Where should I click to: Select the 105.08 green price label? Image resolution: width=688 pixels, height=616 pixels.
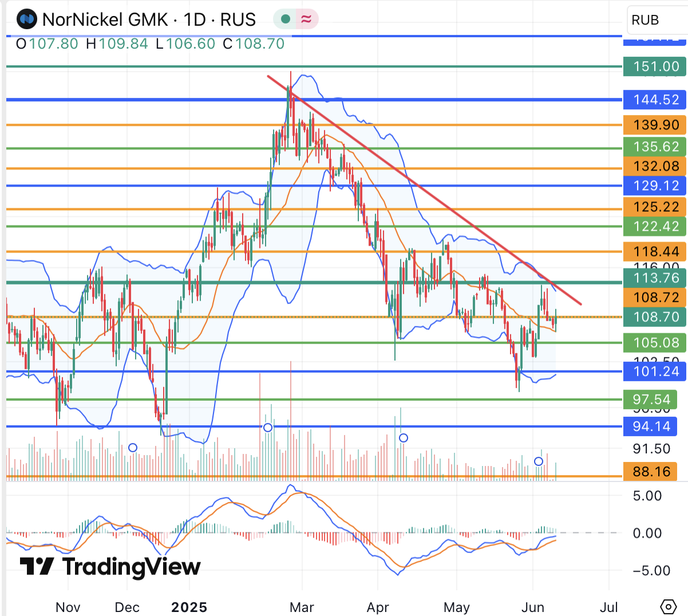(x=655, y=342)
